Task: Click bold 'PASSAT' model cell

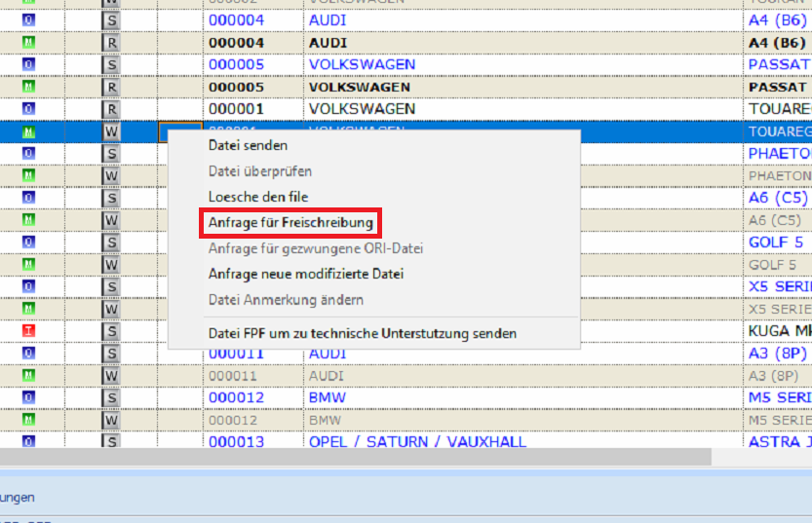Action: (777, 87)
